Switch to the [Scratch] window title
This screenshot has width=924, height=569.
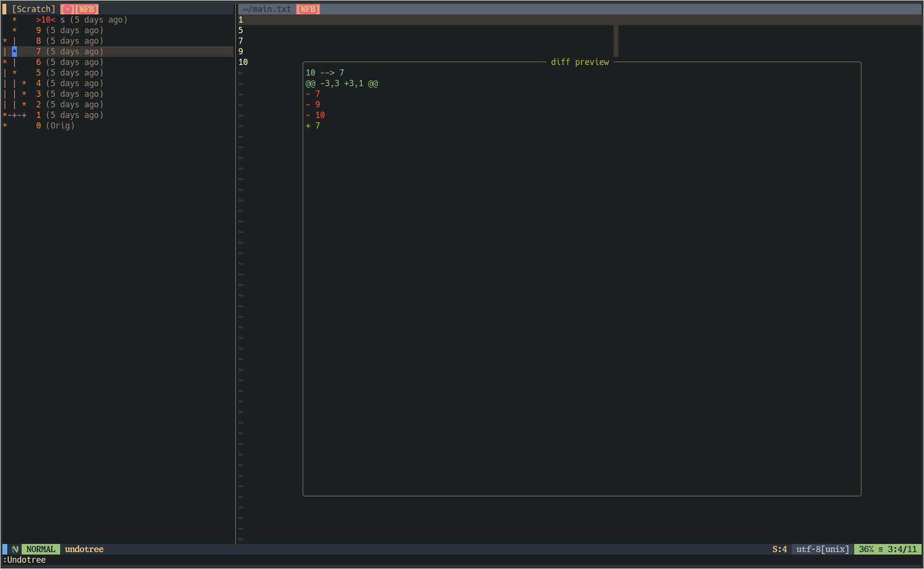click(34, 9)
